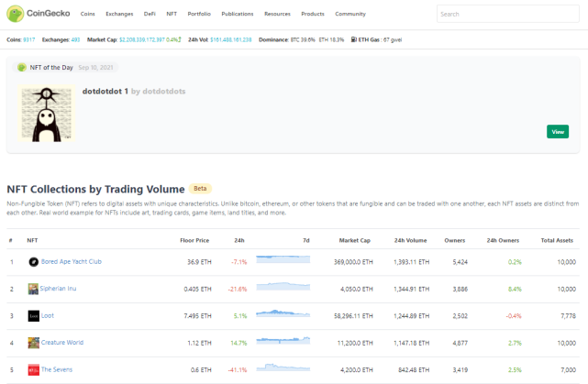Sort the table by Floor Price column
588x384 pixels.
click(194, 240)
